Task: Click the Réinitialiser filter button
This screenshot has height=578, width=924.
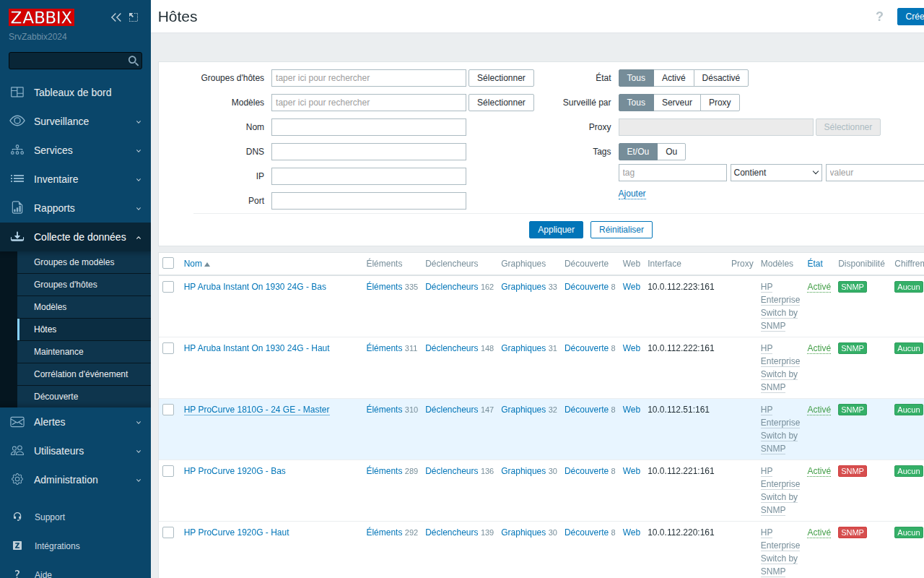Action: [x=622, y=230]
